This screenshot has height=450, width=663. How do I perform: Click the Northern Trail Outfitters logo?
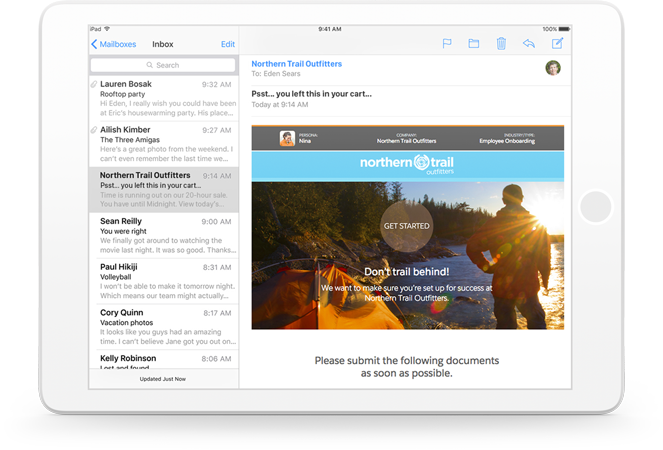[408, 164]
